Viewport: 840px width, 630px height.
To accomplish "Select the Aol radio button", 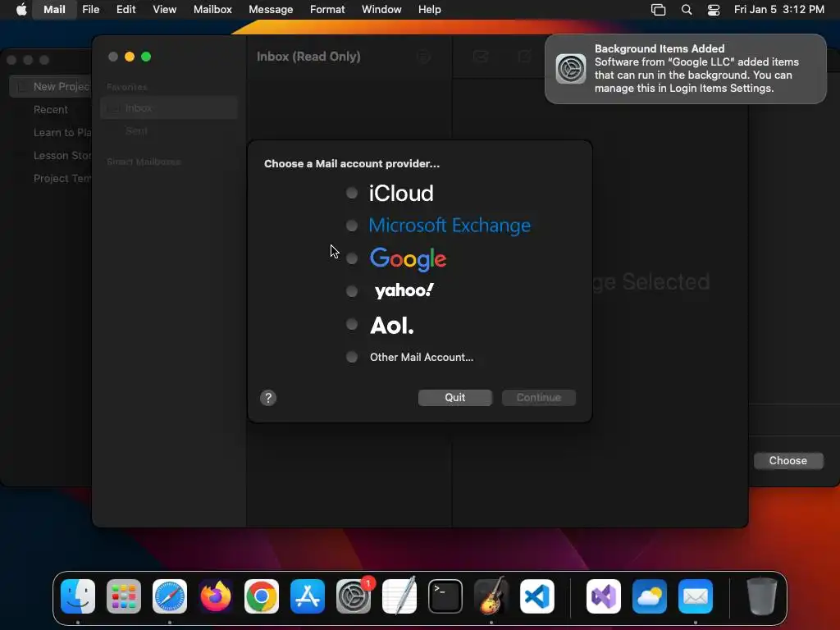I will 351,324.
